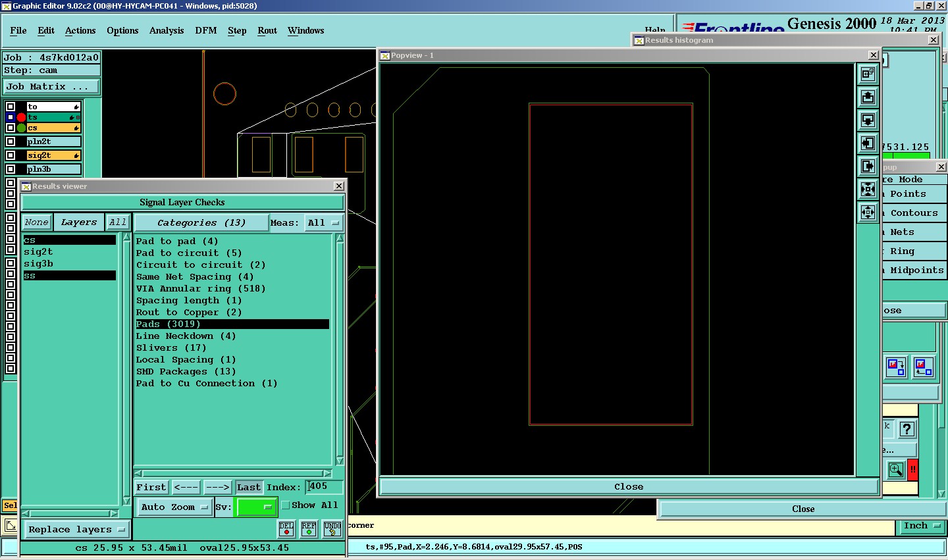Screen dimensions: 948x560
Task: Click the Last button in Results viewer
Action: [x=249, y=488]
